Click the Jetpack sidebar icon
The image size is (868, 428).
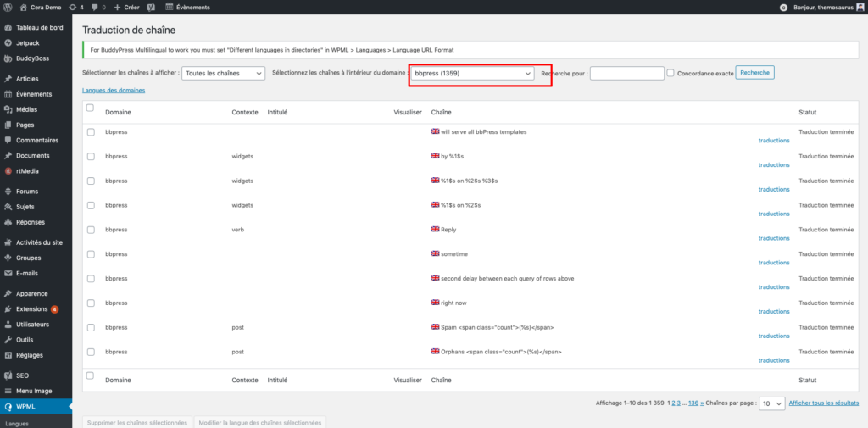(x=8, y=42)
